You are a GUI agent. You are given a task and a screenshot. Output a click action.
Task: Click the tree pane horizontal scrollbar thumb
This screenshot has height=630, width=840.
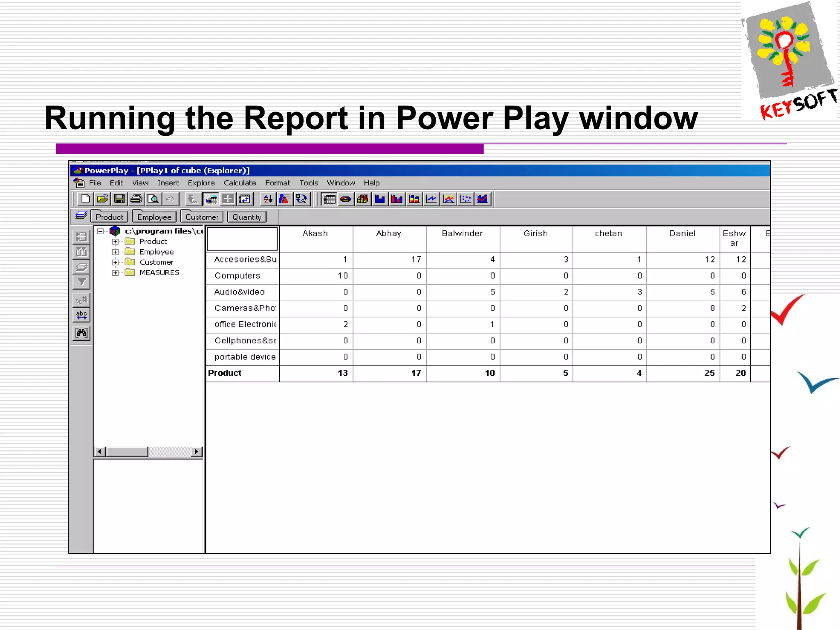(127, 452)
